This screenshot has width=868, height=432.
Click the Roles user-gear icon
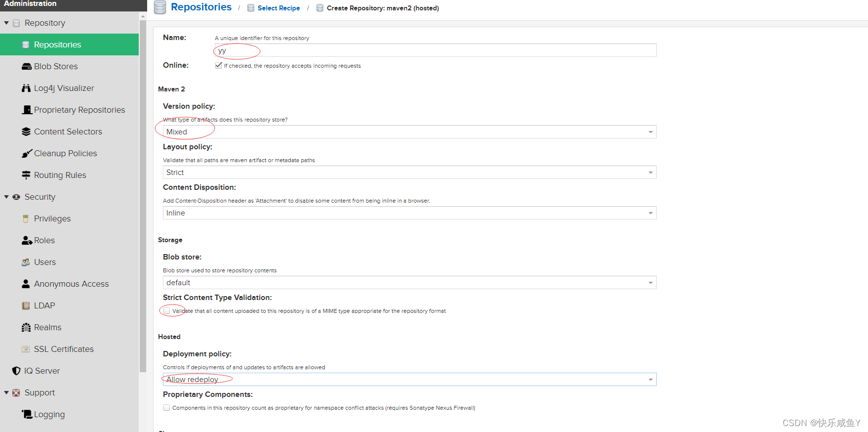point(27,240)
